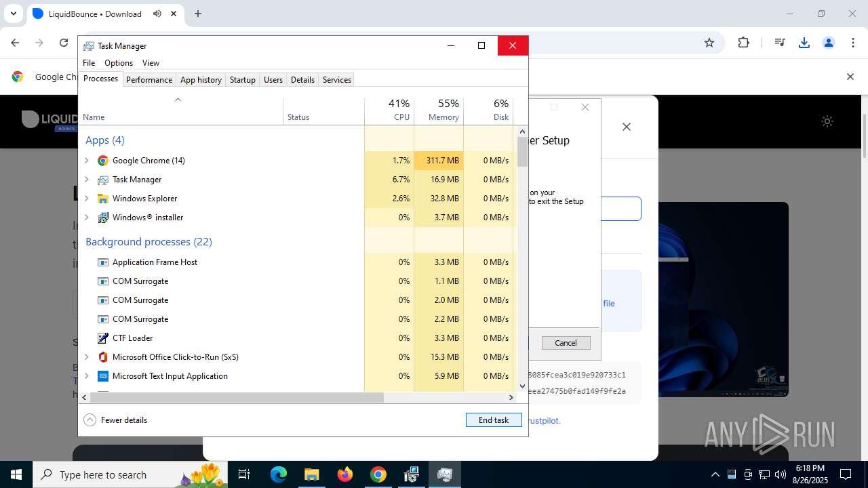Open the clock showing 6:18 PM
The width and height of the screenshot is (868, 488).
[x=810, y=474]
